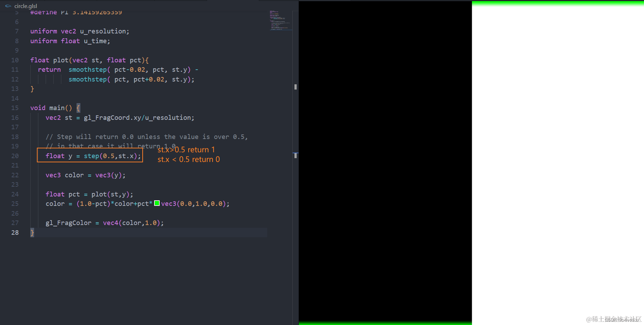Viewport: 644px width, 325px height.
Task: Click the white half of shader preview
Action: click(x=558, y=162)
